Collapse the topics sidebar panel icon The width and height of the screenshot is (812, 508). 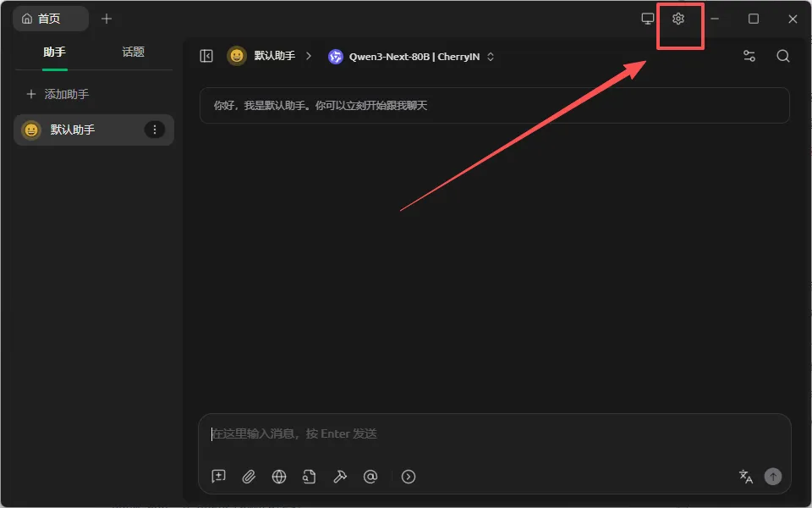tap(206, 56)
